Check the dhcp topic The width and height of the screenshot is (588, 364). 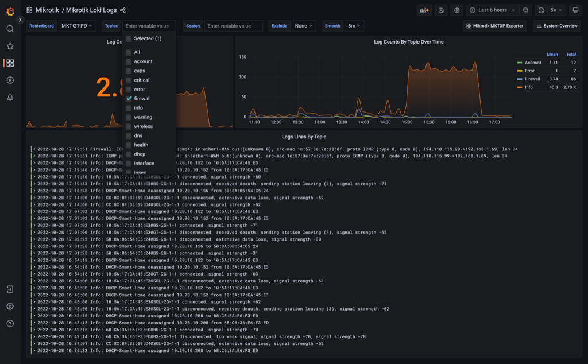coord(129,154)
